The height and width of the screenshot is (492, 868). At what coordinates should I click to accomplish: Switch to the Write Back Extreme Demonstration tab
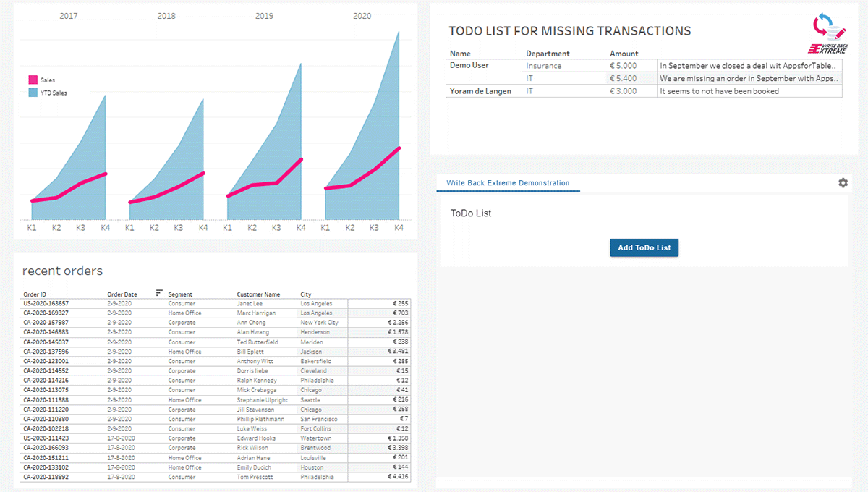[508, 183]
